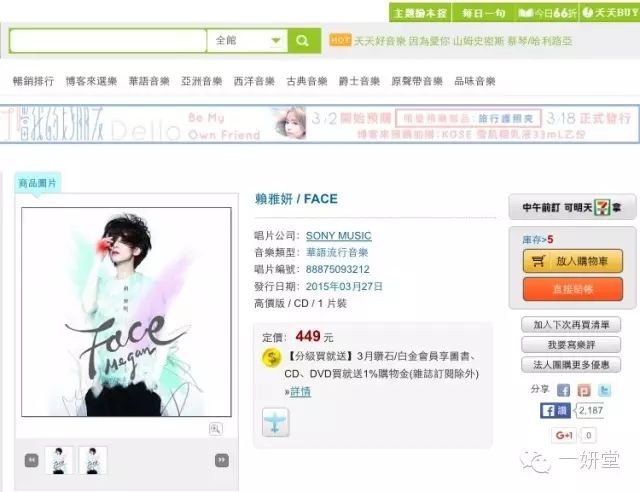
Task: Show previous thumbnails with left arrow
Action: tap(31, 460)
